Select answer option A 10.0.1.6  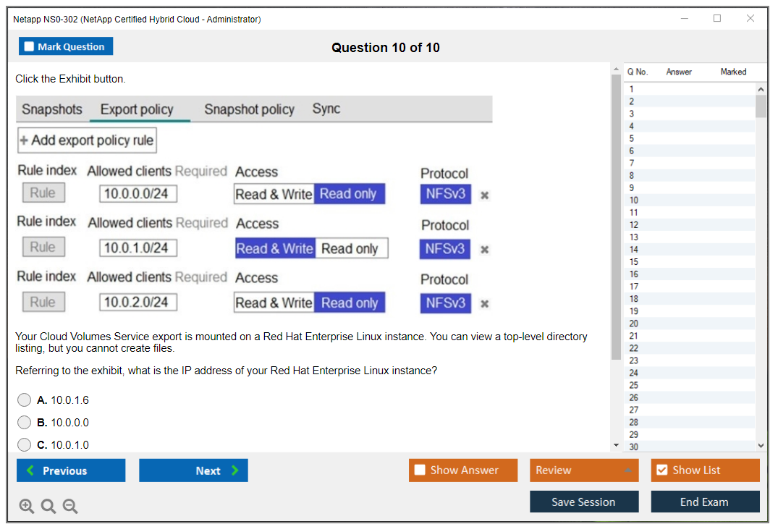[25, 400]
